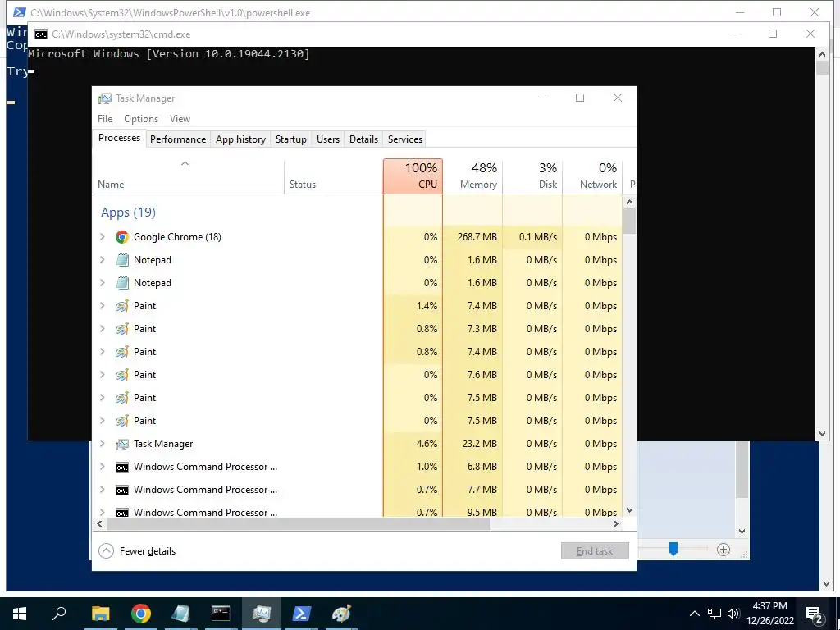
Task: Click the Google Chrome process icon
Action: tap(122, 237)
